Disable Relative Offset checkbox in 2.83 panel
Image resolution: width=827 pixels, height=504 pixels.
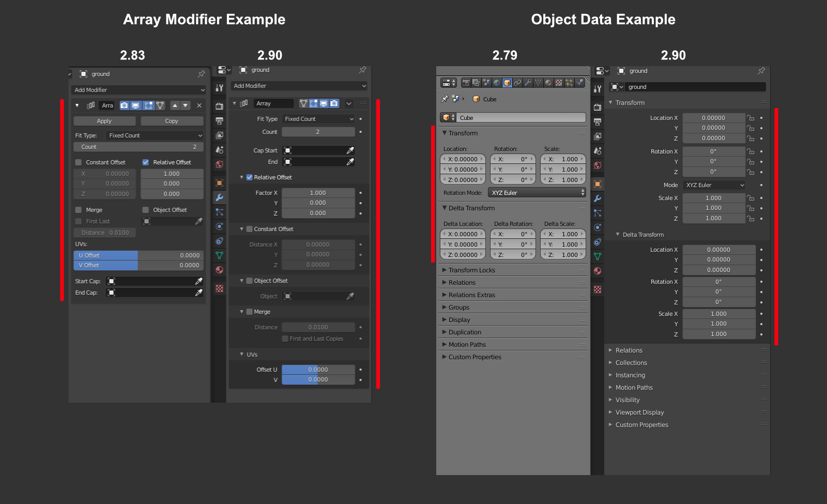pyautogui.click(x=146, y=162)
